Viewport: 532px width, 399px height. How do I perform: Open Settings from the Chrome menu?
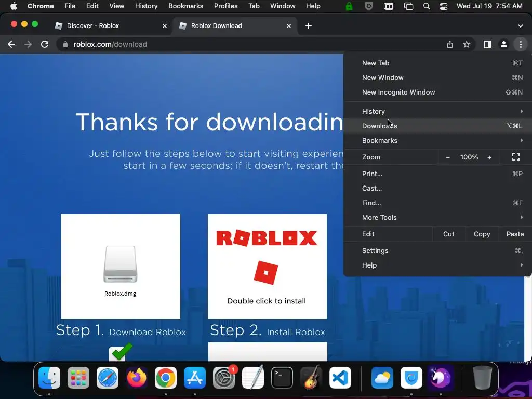(x=437, y=251)
